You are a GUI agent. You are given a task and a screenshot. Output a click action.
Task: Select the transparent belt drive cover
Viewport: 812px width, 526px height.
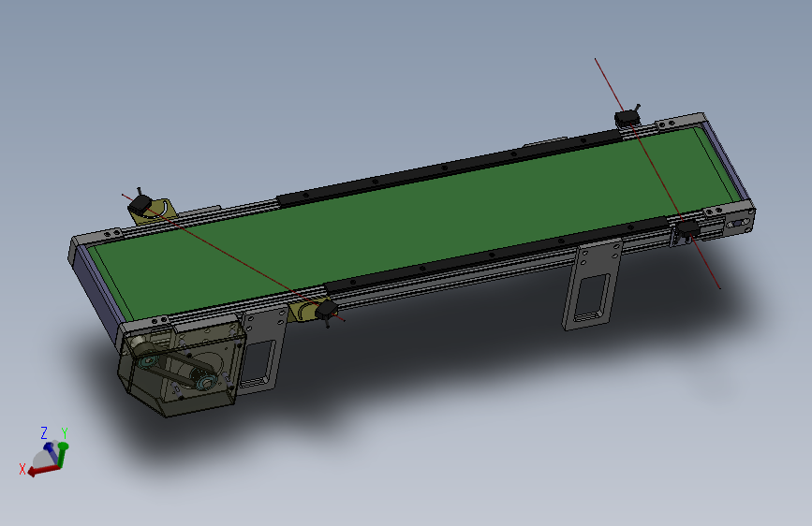pos(180,369)
